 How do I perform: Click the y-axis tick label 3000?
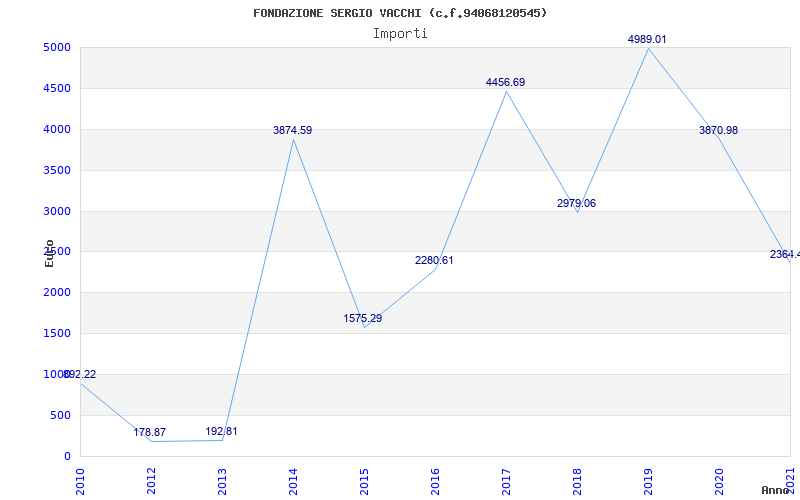pyautogui.click(x=59, y=211)
